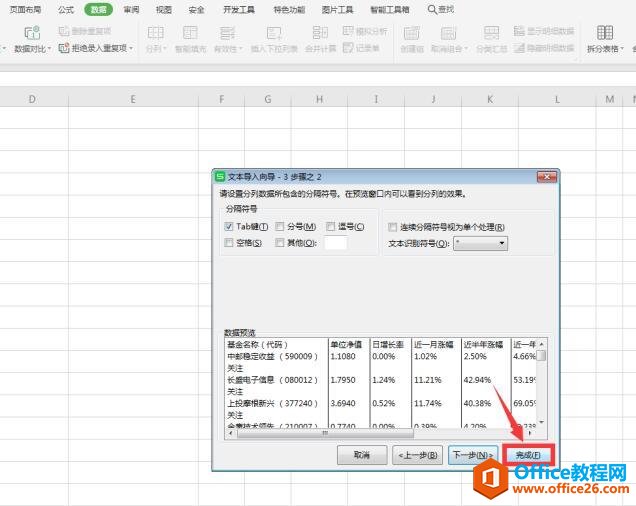The height and width of the screenshot is (506, 636).
Task: Click the 上一步 back button
Action: click(x=417, y=455)
